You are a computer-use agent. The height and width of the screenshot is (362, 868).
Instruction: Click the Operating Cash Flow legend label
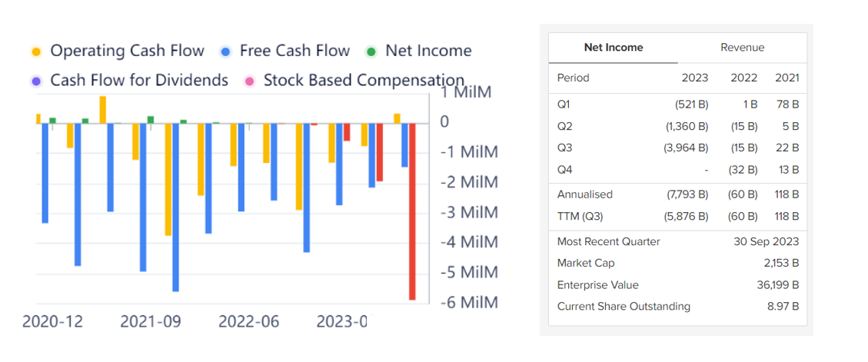[127, 51]
